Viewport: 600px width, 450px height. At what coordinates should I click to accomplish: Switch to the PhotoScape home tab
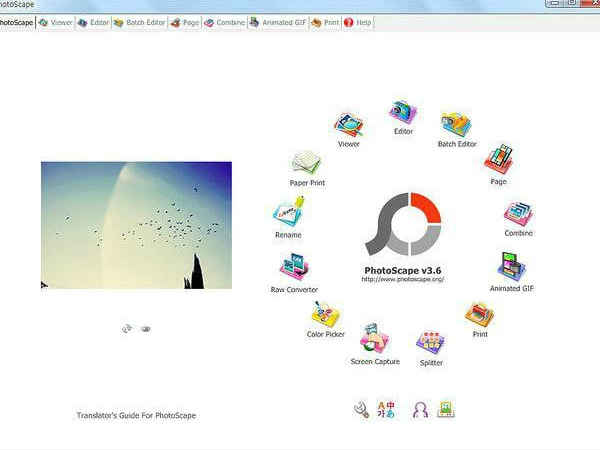click(x=16, y=23)
